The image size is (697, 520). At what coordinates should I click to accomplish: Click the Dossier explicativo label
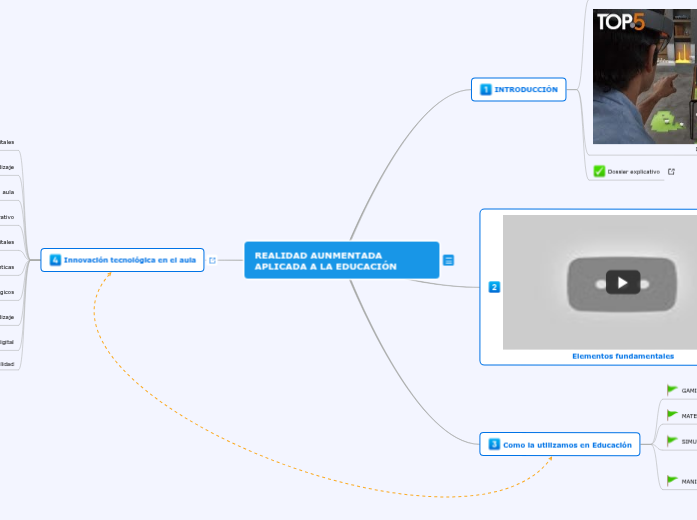click(x=634, y=171)
